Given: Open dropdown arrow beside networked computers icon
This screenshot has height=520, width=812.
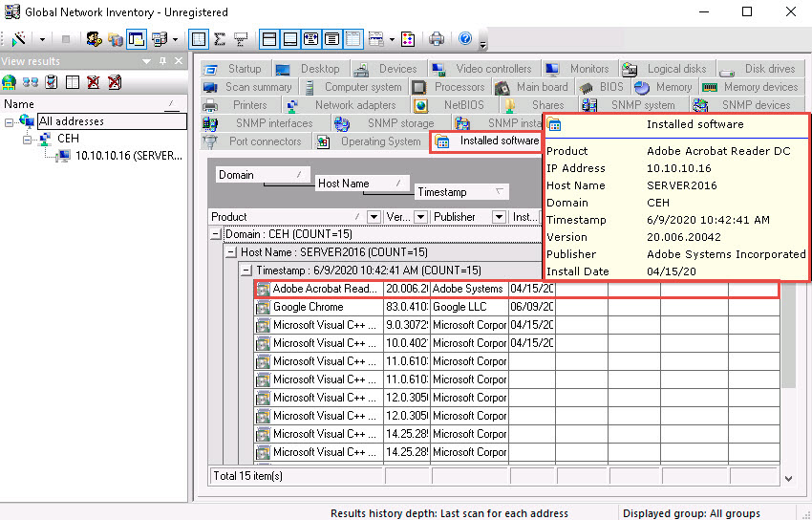Looking at the screenshot, I should click(x=175, y=40).
